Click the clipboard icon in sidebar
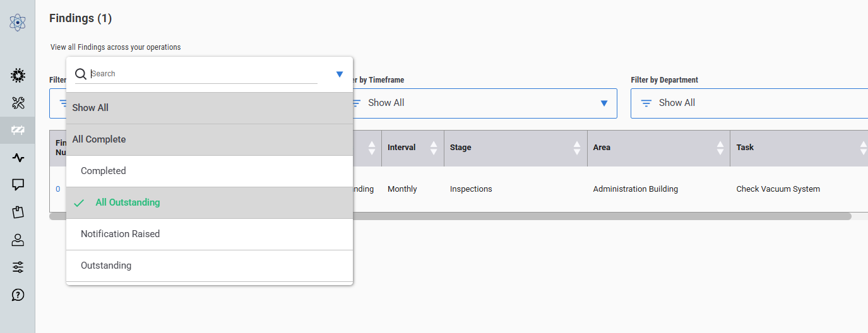868x333 pixels. click(x=18, y=212)
